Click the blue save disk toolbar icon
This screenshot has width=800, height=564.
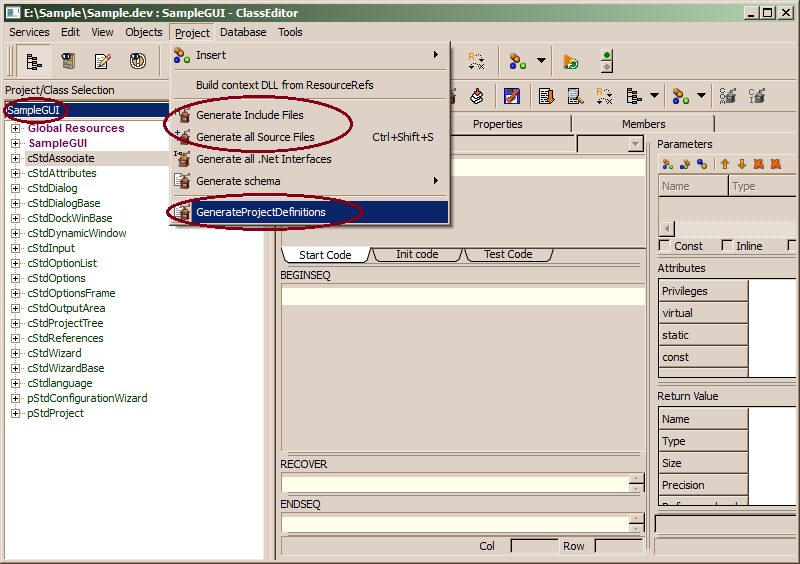[x=511, y=96]
